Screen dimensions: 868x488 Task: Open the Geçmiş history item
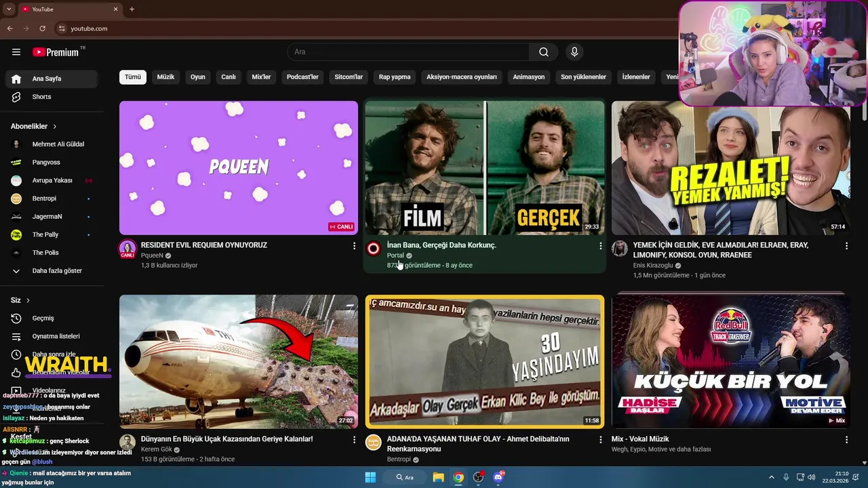pos(52,318)
